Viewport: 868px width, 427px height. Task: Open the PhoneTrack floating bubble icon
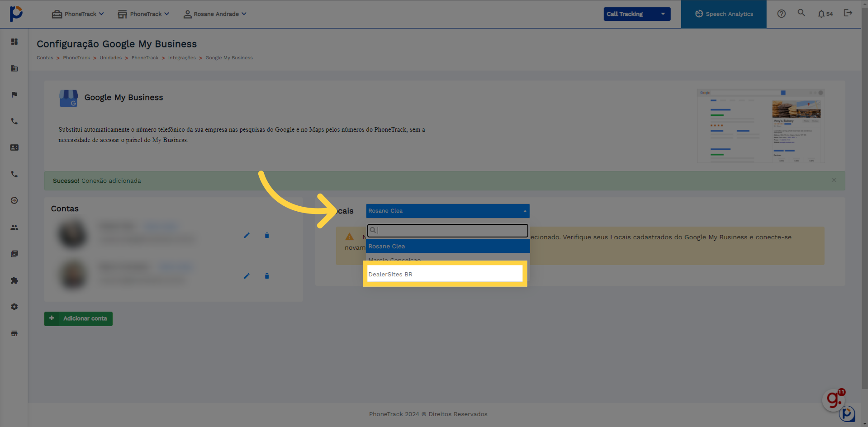point(847,414)
